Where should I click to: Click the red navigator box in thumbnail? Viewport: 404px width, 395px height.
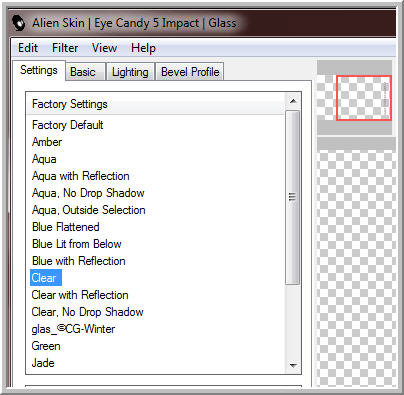tap(363, 98)
